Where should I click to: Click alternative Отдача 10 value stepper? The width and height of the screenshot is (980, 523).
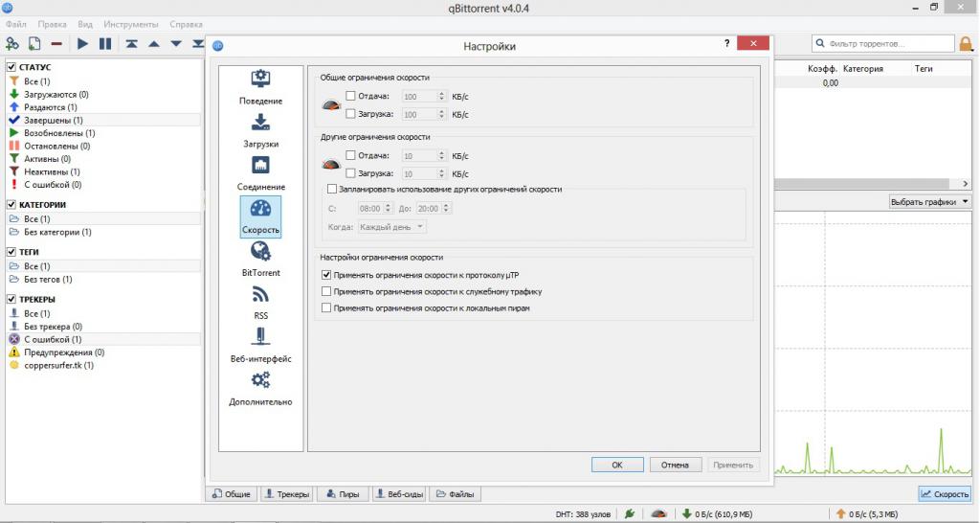point(441,156)
